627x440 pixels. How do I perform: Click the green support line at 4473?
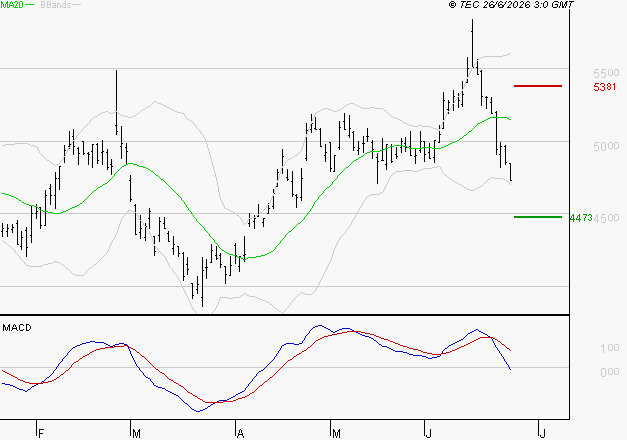point(538,217)
